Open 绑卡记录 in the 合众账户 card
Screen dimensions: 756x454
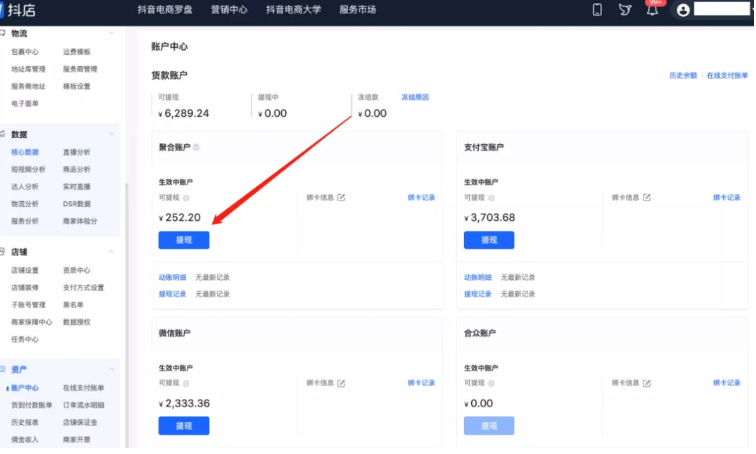pos(727,383)
